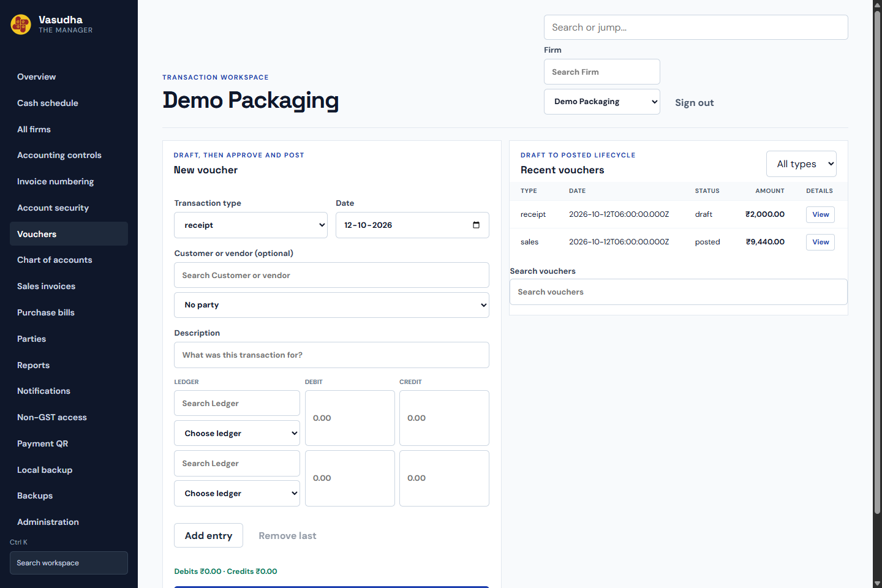Click the Search workspace box in sidebar
The height and width of the screenshot is (588, 882).
pos(69,563)
